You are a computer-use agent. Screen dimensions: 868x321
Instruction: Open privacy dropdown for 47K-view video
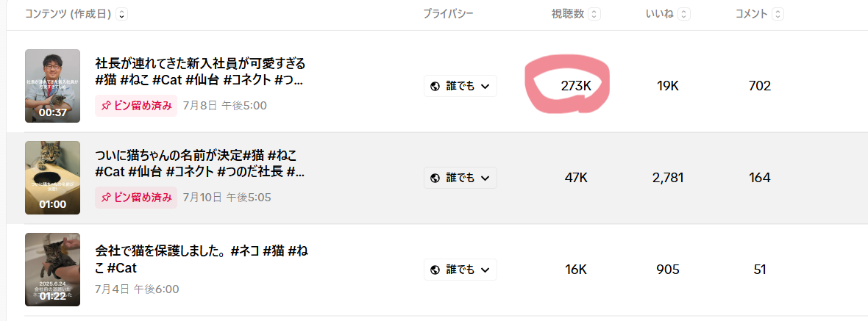460,178
